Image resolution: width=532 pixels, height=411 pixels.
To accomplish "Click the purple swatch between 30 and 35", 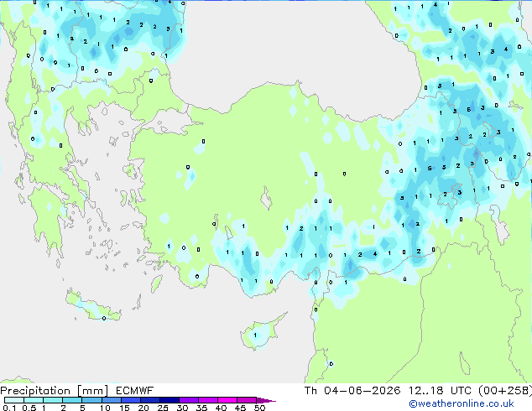I will 188,400.
